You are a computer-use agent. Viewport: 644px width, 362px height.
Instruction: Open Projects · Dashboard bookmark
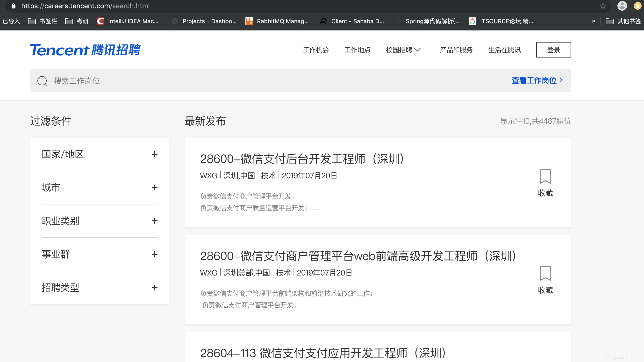coord(204,21)
